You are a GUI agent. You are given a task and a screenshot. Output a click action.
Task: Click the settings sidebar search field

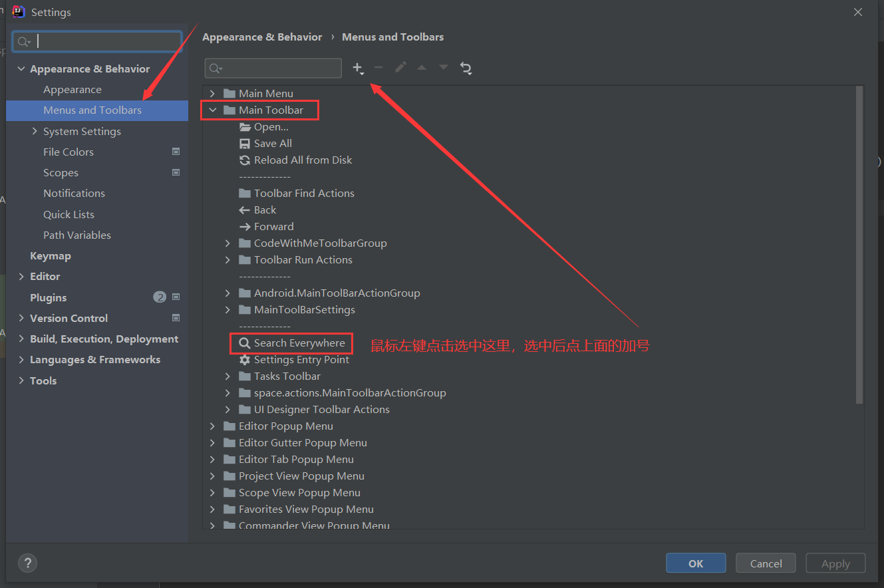point(97,41)
